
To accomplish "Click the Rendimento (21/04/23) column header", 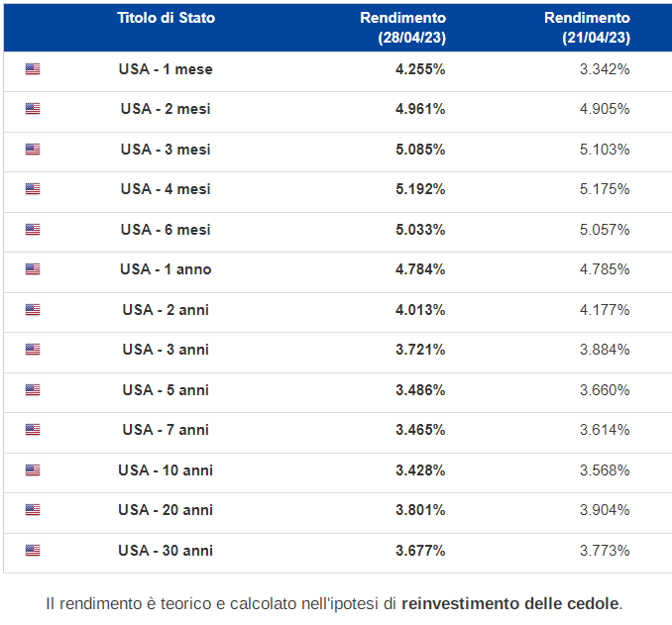I will point(587,28).
